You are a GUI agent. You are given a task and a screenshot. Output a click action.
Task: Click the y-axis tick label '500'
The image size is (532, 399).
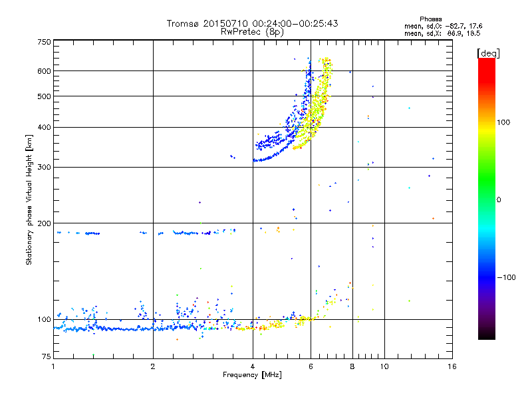click(x=44, y=96)
